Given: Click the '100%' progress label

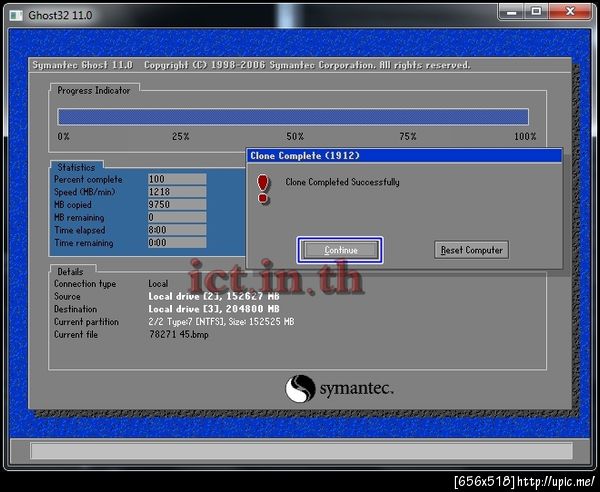Looking at the screenshot, I should 525,137.
